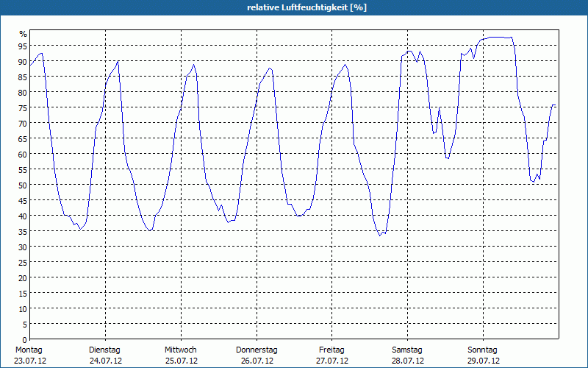
Task: Click the y-axis value '95'
Action: 23,46
